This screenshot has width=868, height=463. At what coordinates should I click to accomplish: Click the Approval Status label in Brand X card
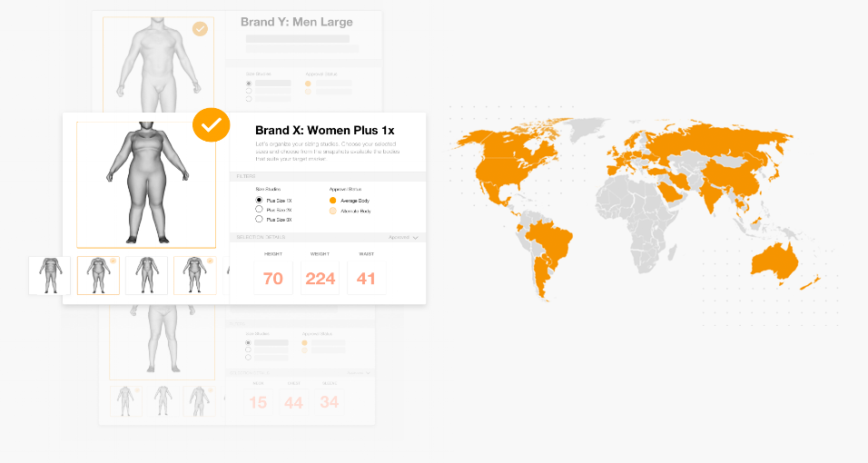click(x=345, y=190)
